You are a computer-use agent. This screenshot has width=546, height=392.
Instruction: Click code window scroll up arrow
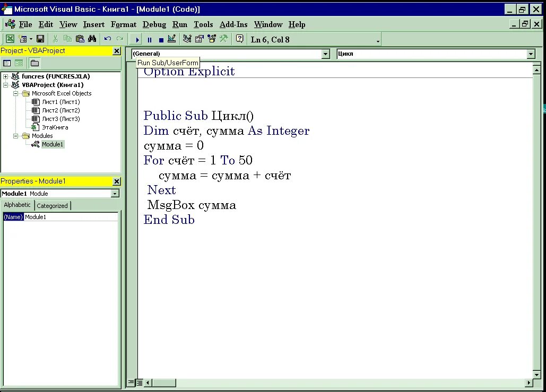(536, 70)
